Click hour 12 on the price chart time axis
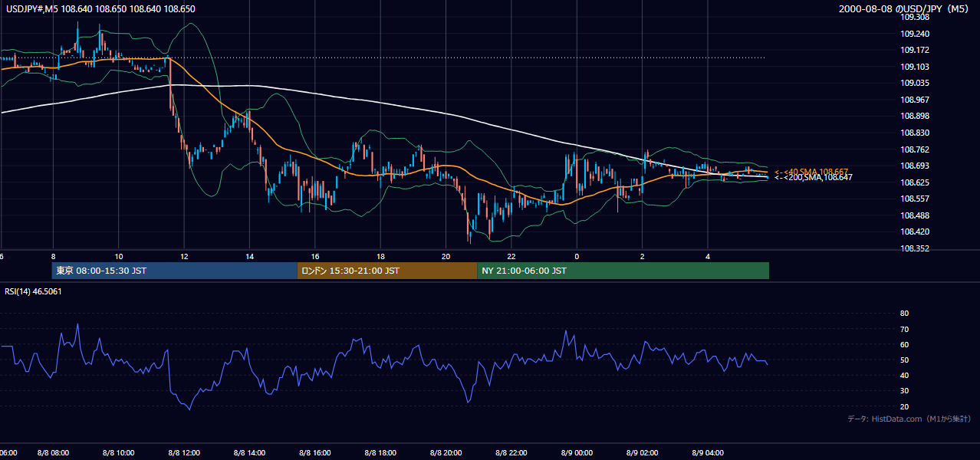Image resolution: width=980 pixels, height=460 pixels. (184, 256)
